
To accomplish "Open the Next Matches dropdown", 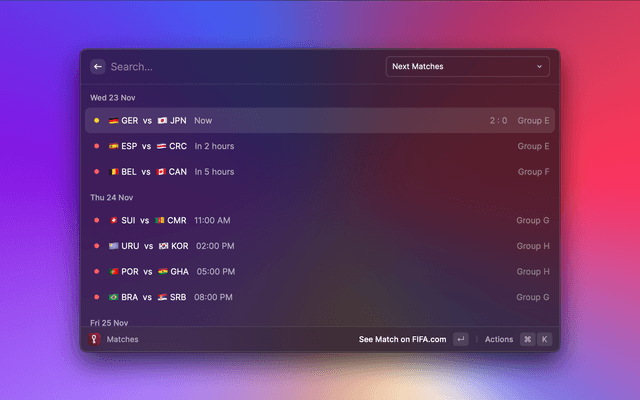I will pos(467,67).
